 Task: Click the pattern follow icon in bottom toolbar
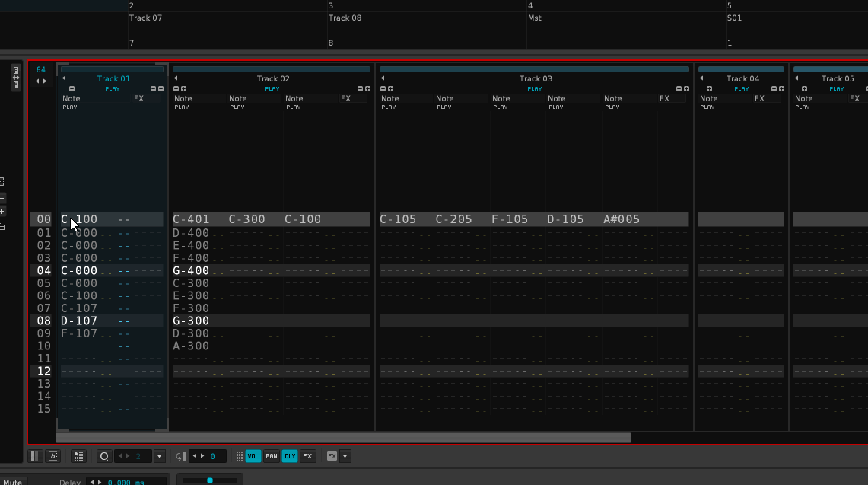click(x=52, y=456)
